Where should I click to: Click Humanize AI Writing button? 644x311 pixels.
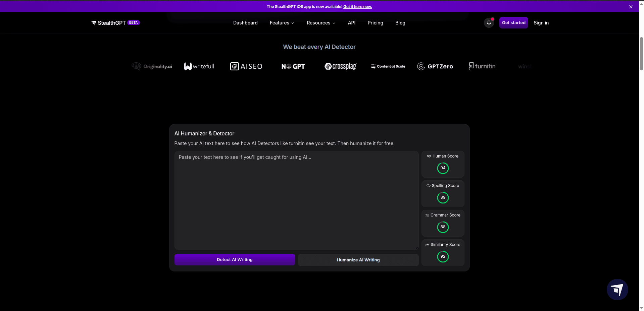click(358, 260)
